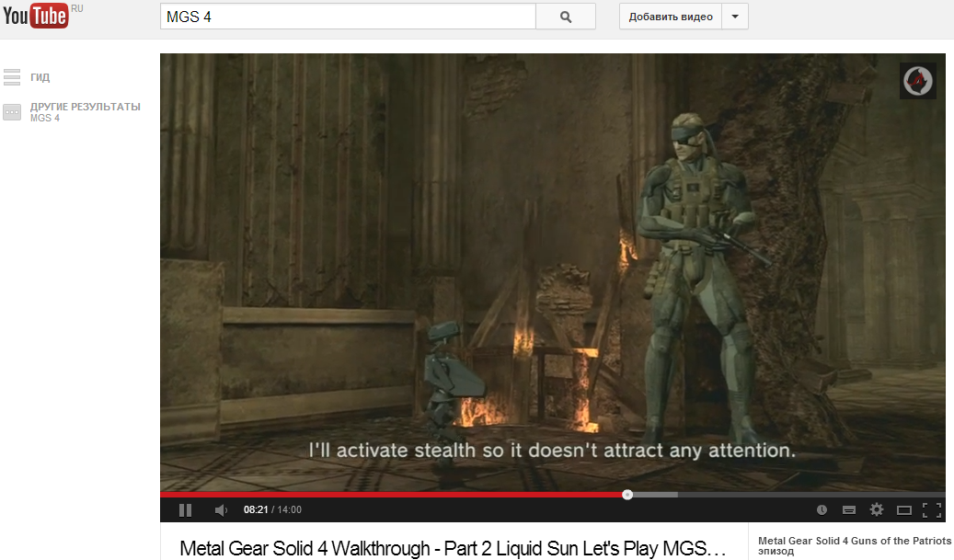
Task: Click the video progress scrubber handle
Action: tap(627, 495)
